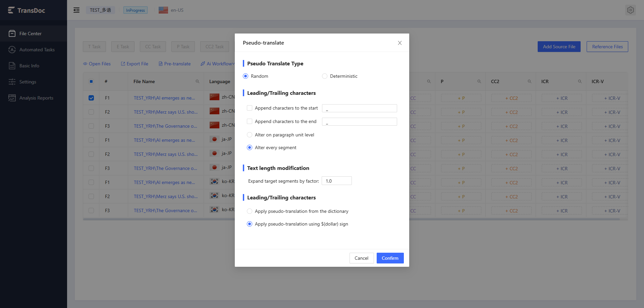Click the Export File icon
Viewport: 644px width, 308px height.
click(123, 64)
